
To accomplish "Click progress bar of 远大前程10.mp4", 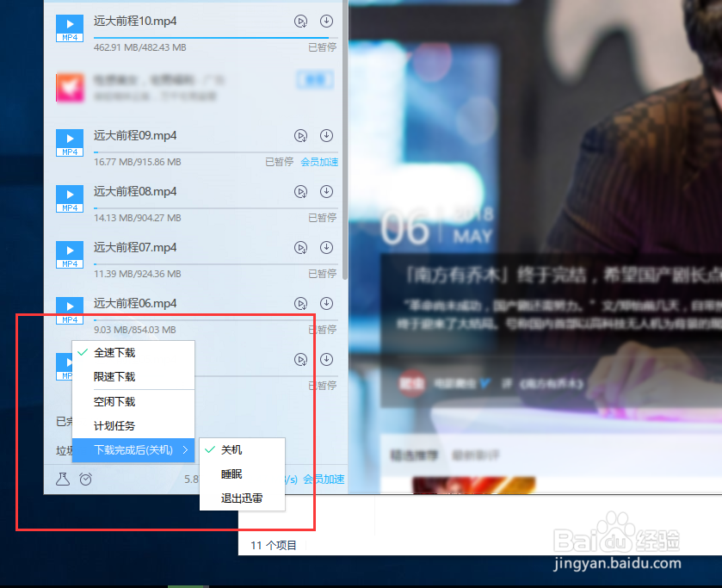I will click(x=215, y=38).
